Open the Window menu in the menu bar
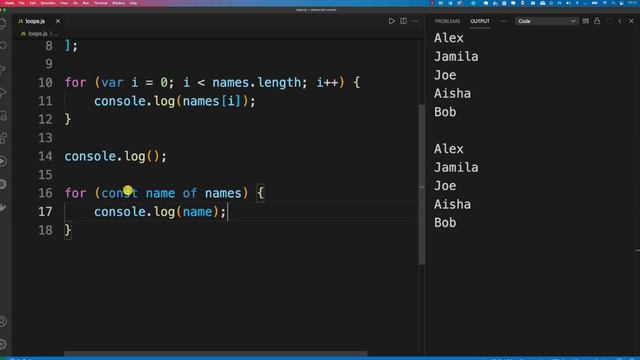The image size is (640, 360). pyautogui.click(x=118, y=3)
